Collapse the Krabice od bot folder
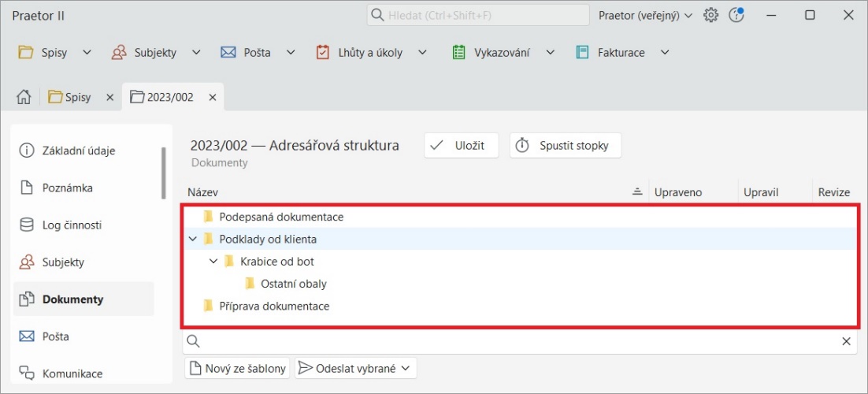The width and height of the screenshot is (868, 394). 213,261
